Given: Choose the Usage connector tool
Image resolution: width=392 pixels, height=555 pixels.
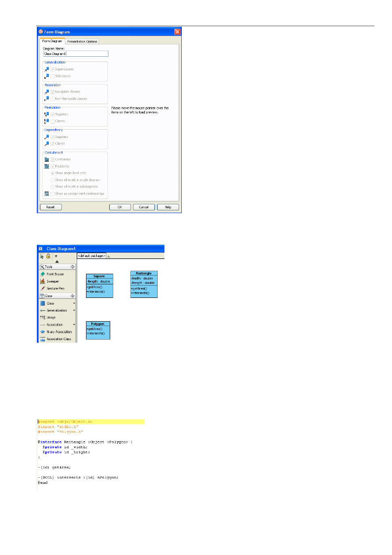Looking at the screenshot, I should (51, 317).
